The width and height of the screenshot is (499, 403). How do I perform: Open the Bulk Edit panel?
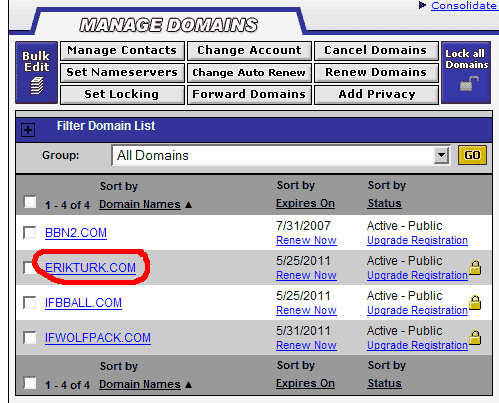point(36,72)
